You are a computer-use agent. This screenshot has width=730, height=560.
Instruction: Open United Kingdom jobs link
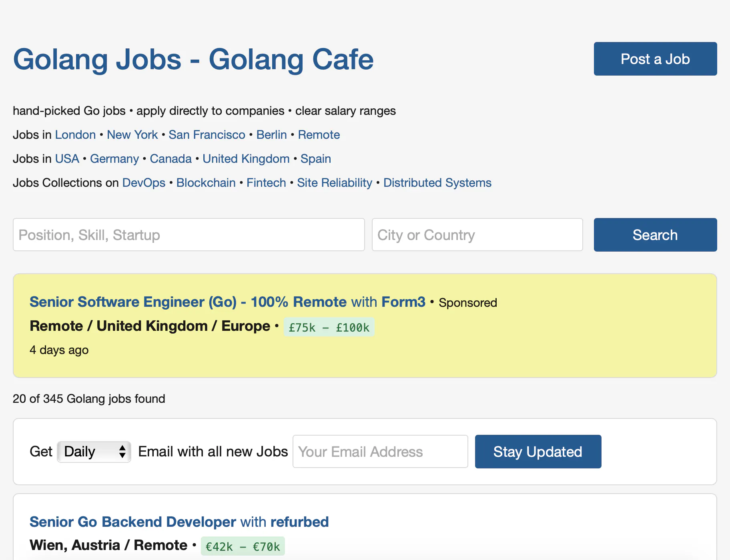tap(246, 159)
